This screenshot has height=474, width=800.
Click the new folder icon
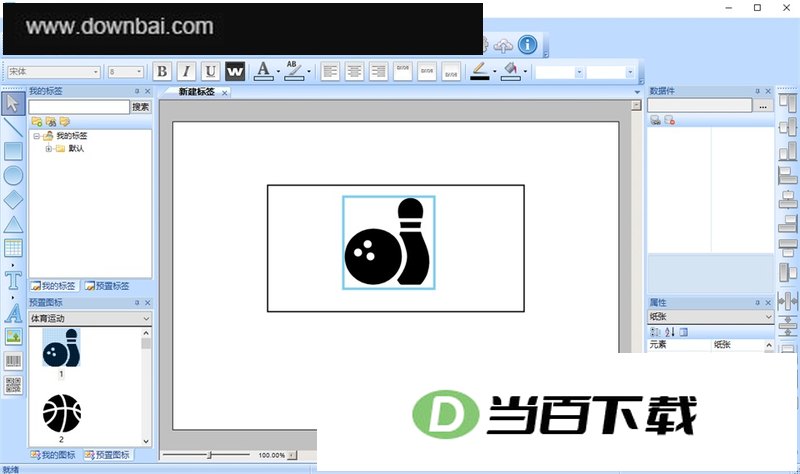(x=37, y=121)
